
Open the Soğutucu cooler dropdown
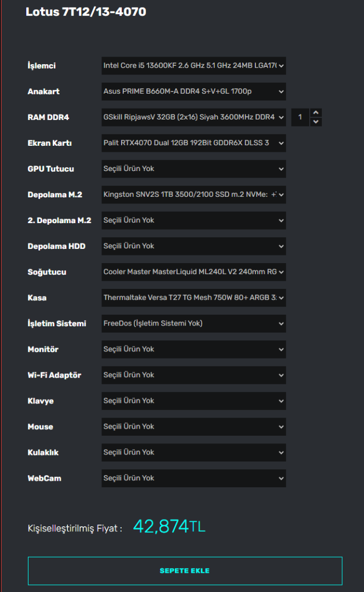tap(194, 272)
